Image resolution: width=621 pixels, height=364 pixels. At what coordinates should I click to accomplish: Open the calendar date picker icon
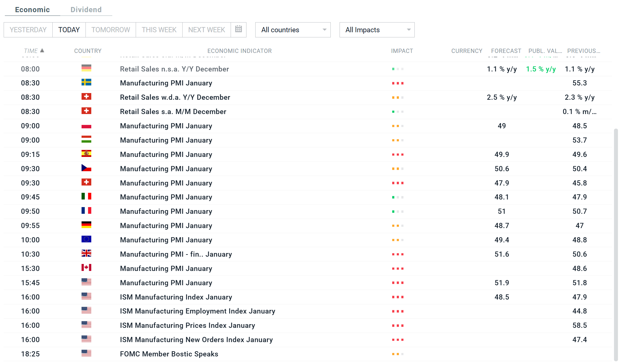click(x=239, y=29)
